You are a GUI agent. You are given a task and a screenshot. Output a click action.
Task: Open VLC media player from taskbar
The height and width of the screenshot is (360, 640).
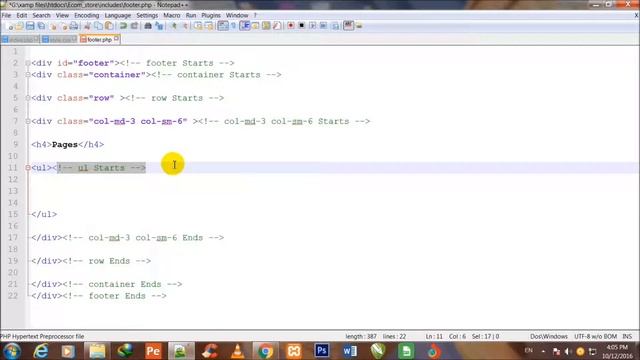(238, 351)
